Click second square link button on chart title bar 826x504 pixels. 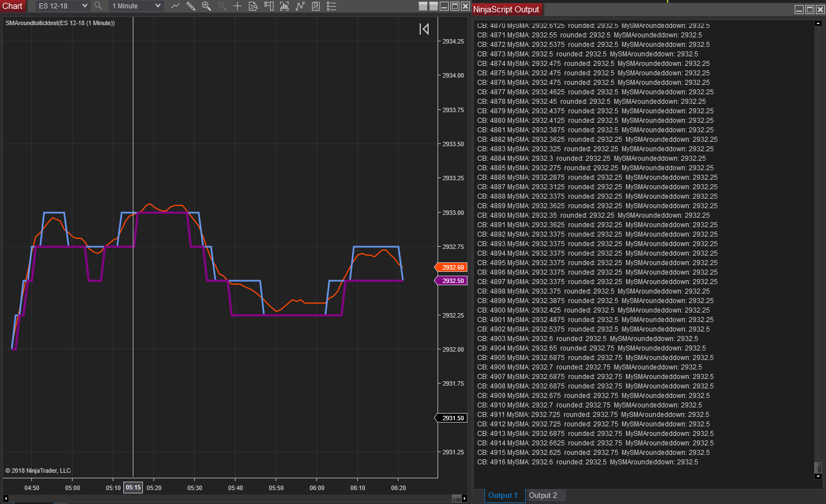[434, 6]
